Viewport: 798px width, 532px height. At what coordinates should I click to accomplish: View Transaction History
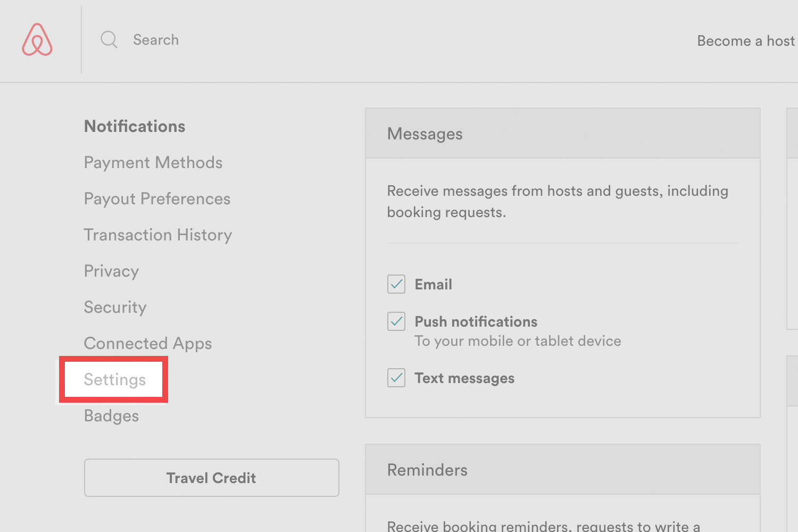pyautogui.click(x=158, y=235)
